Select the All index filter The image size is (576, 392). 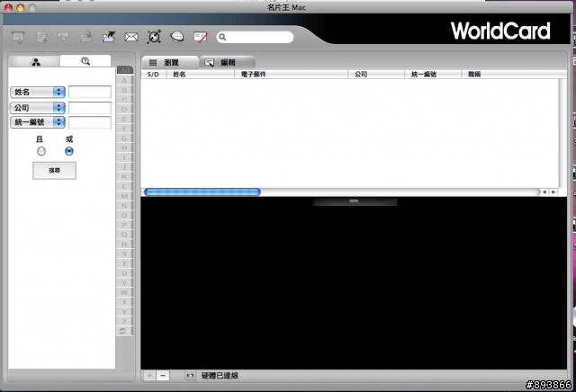[x=125, y=70]
